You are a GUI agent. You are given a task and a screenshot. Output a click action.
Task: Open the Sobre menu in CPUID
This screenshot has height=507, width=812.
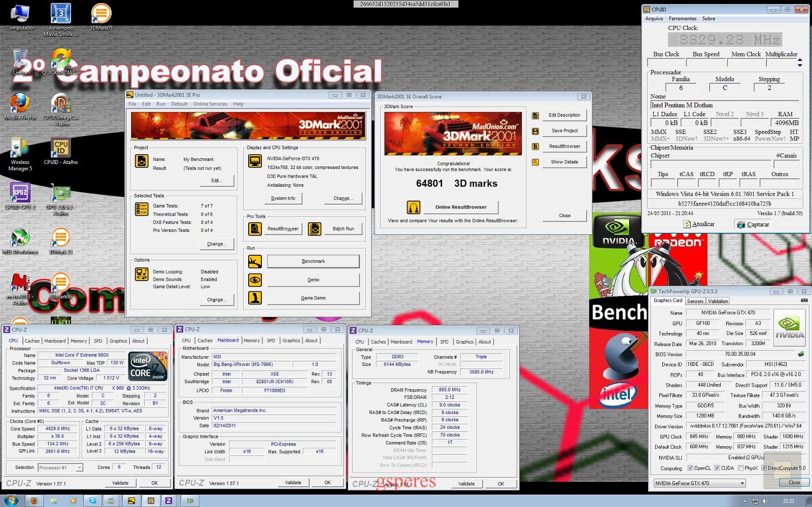pyautogui.click(x=708, y=19)
